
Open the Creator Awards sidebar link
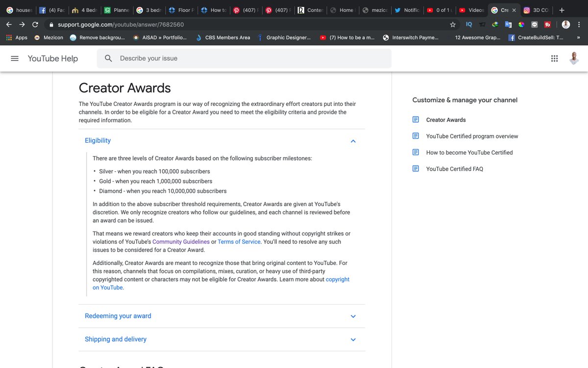[x=446, y=120]
